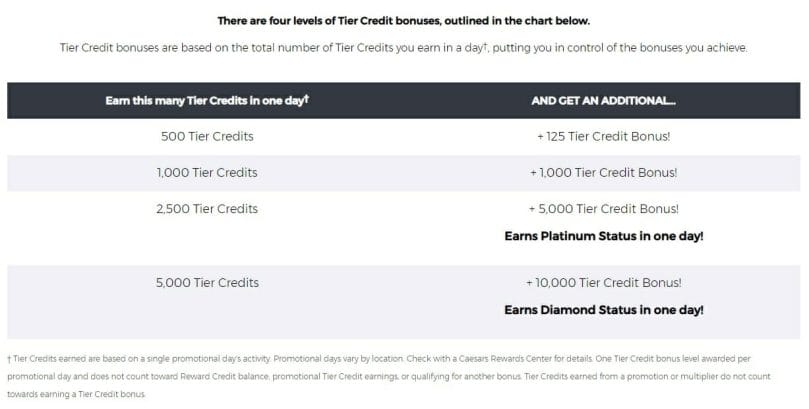The width and height of the screenshot is (809, 409).
Task: Click the "AND GET AN ADDITIONAL..." column header
Action: [x=603, y=101]
